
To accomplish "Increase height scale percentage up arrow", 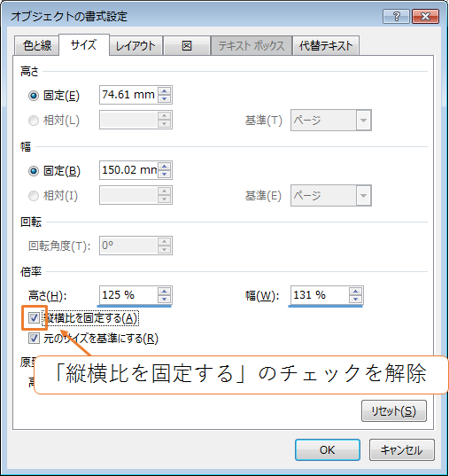I will pyautogui.click(x=165, y=292).
